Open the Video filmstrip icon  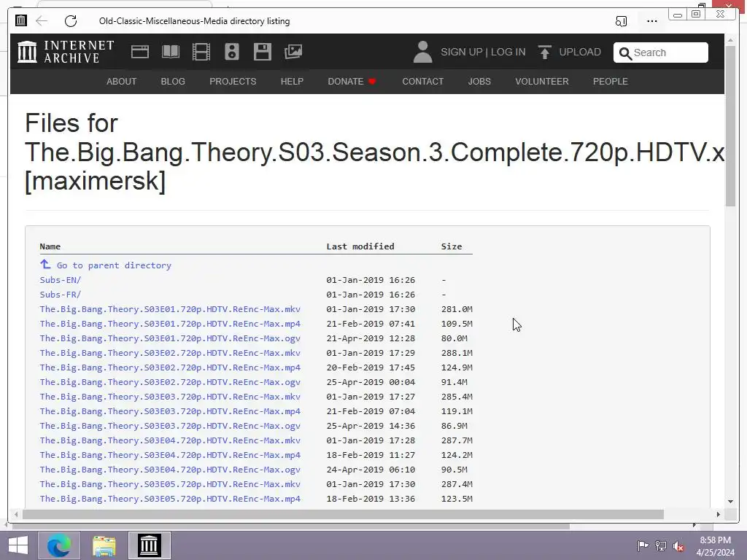[x=201, y=52]
